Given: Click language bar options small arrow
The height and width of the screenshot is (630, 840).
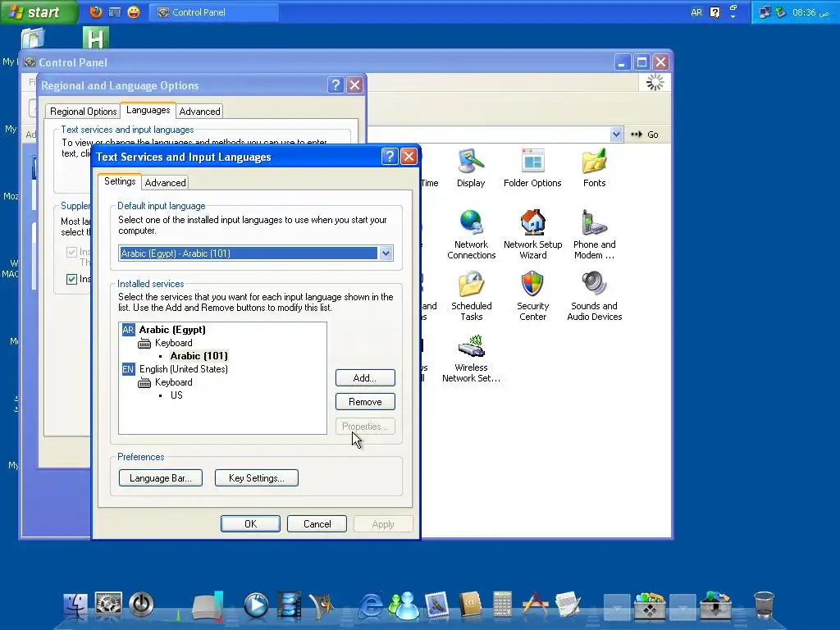Looking at the screenshot, I should pyautogui.click(x=733, y=16).
